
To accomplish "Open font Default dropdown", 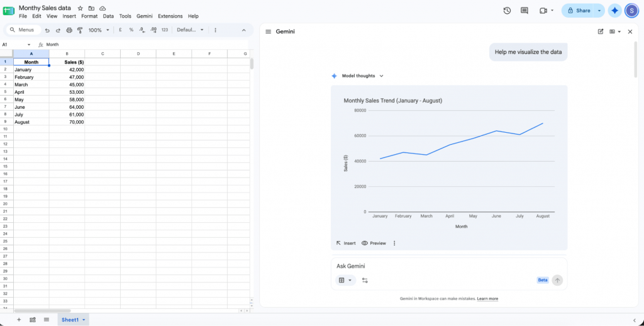I will (190, 30).
